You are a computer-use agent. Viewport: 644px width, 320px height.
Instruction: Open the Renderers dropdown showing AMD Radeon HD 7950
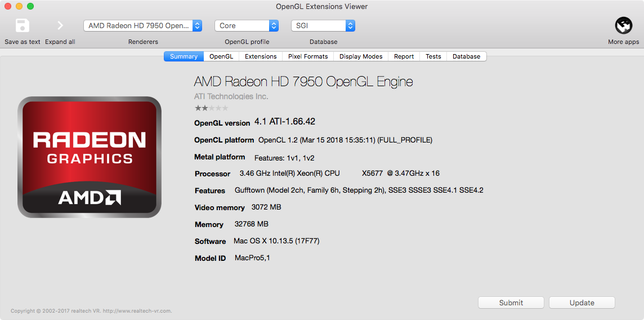tap(142, 25)
